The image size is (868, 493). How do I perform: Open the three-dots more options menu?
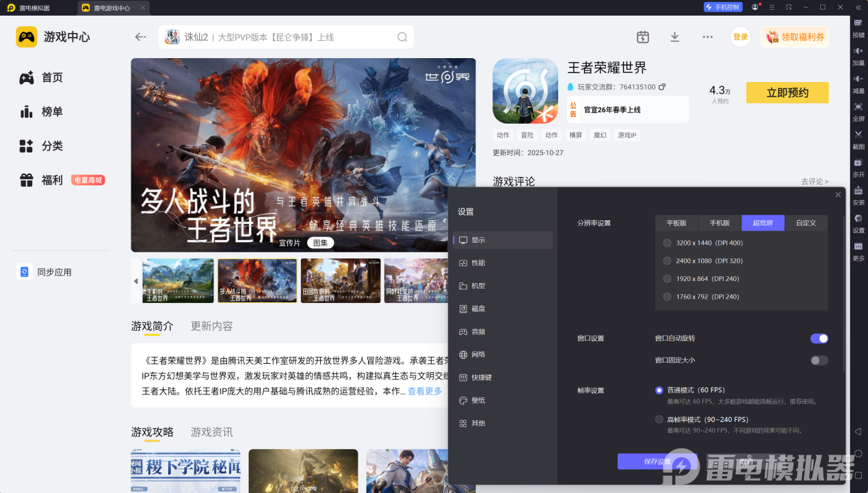pyautogui.click(x=707, y=37)
